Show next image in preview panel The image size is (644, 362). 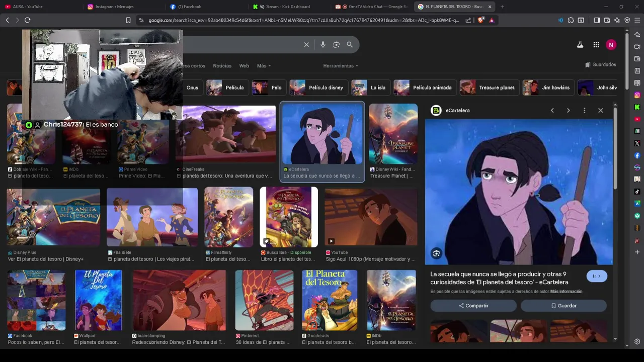pyautogui.click(x=568, y=111)
